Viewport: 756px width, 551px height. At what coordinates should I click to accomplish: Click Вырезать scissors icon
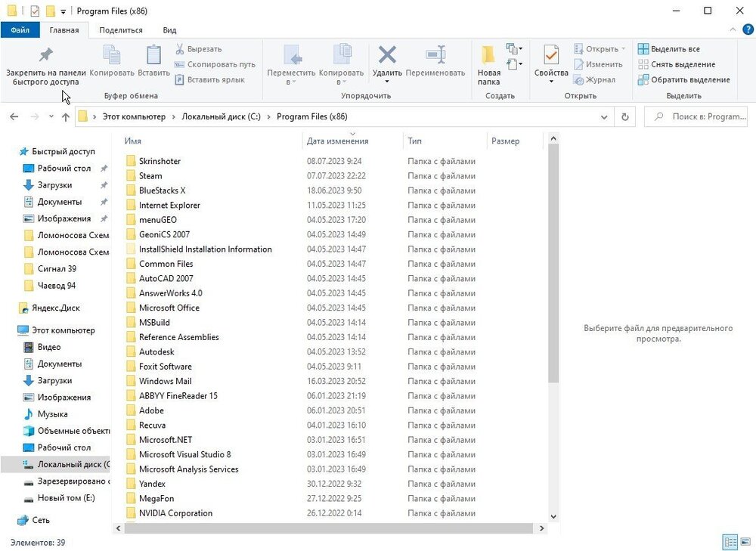pyautogui.click(x=198, y=48)
